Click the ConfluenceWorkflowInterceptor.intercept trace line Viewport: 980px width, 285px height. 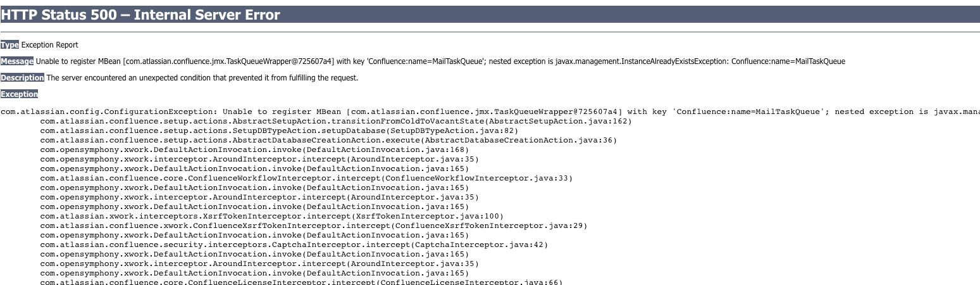coord(306,178)
